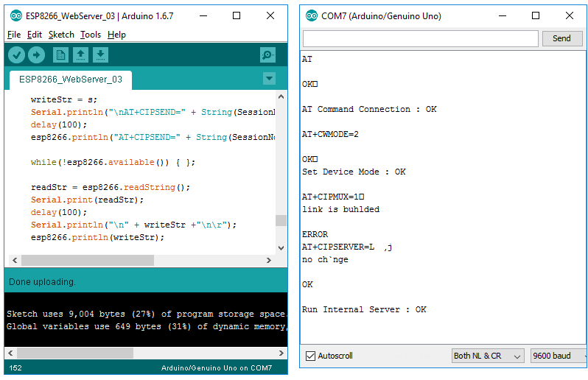
Task: Open the Edit menu
Action: coord(35,35)
